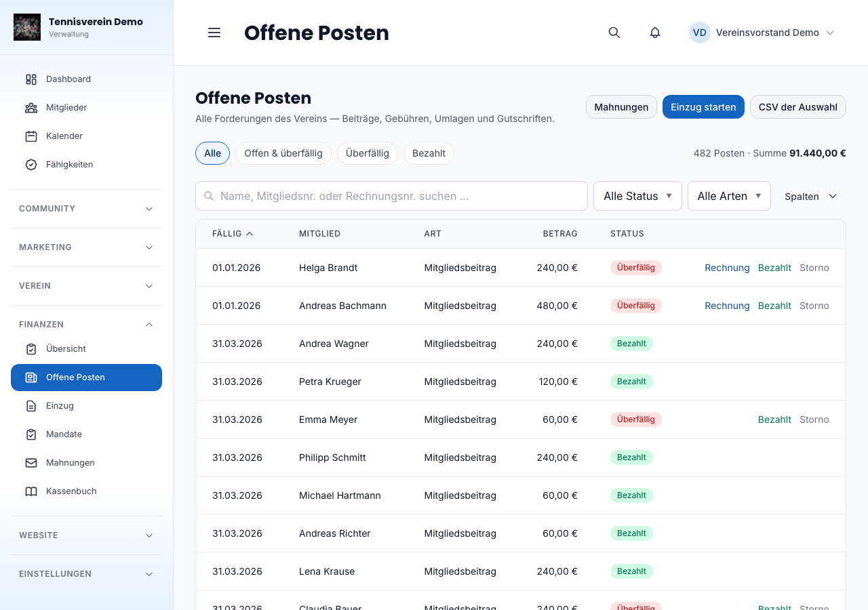The image size is (868, 610).
Task: Open the 'Alle Status' dropdown
Action: point(637,196)
